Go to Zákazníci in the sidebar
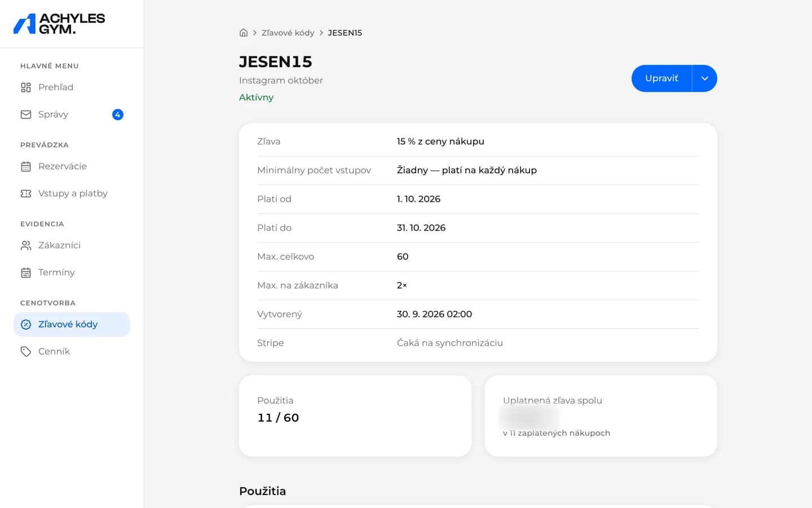 (x=72, y=246)
